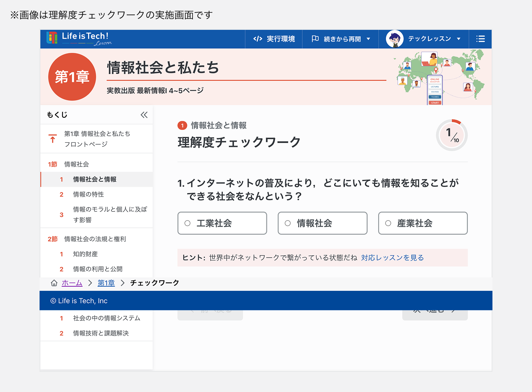Click the red number 1 lesson badge
The image size is (532, 392).
click(x=182, y=125)
